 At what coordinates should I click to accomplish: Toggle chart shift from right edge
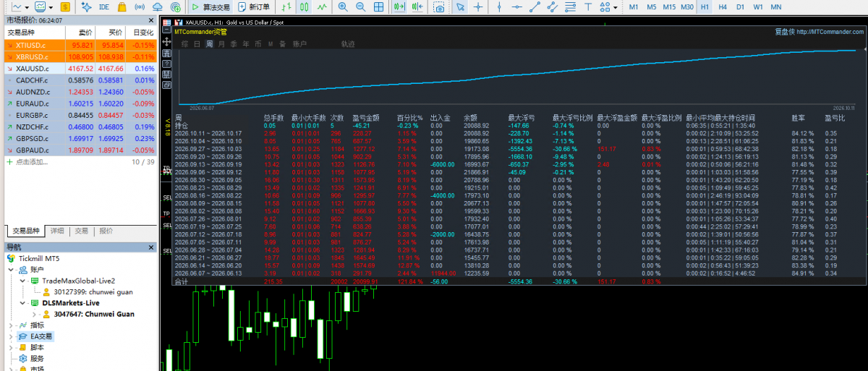[418, 7]
